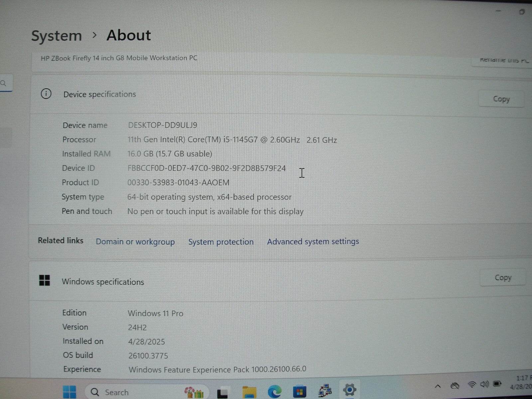Copy the Device specifications details
The height and width of the screenshot is (399, 532).
point(501,99)
